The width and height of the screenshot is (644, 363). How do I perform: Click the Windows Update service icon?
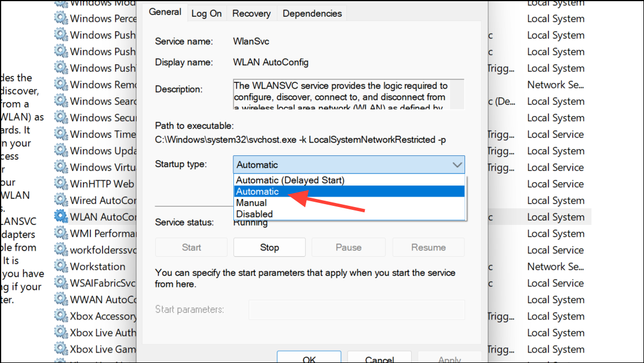coord(61,151)
